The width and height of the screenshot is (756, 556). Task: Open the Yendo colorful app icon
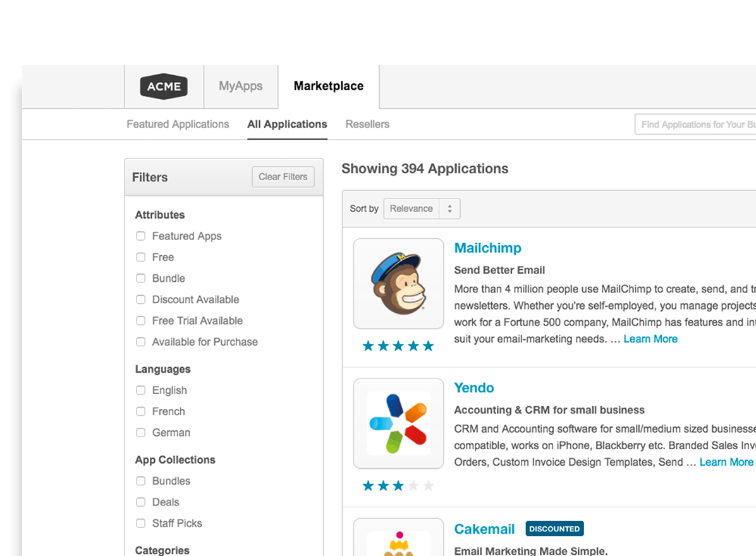click(398, 423)
